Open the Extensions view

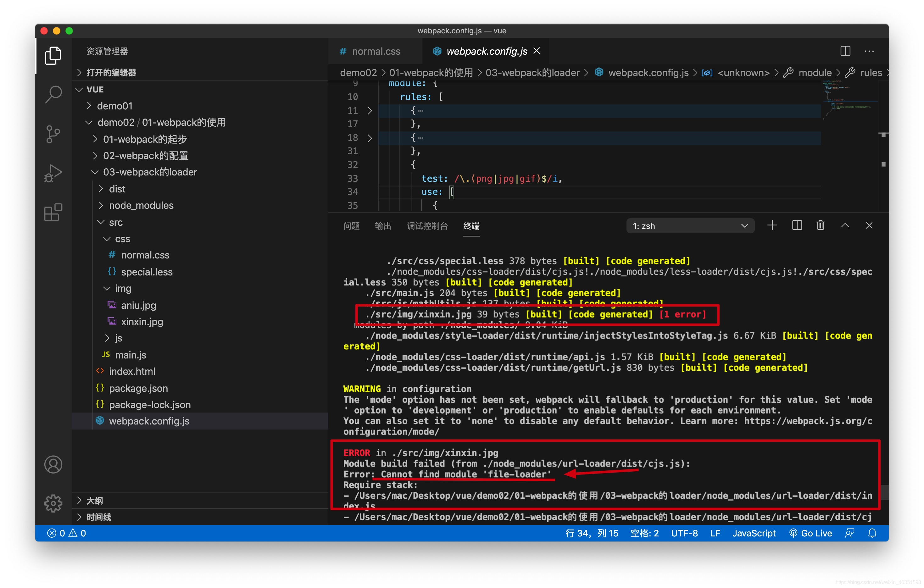pyautogui.click(x=53, y=213)
